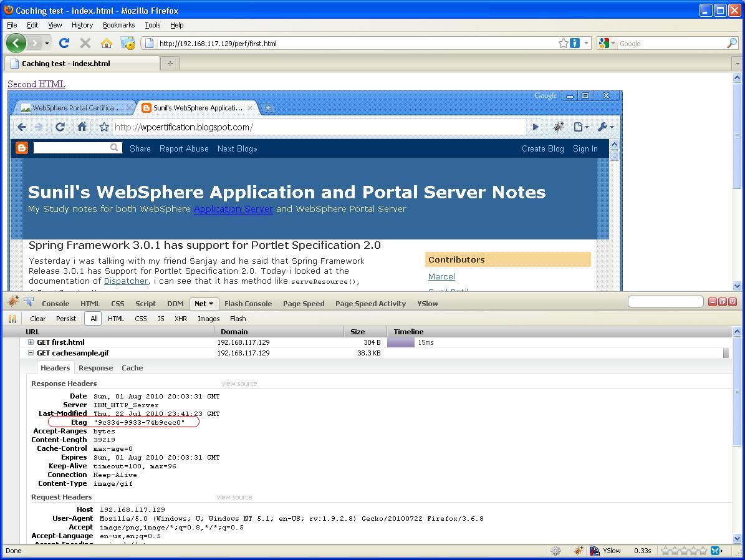Click the Google search input field
The width and height of the screenshot is (745, 560).
click(x=671, y=43)
